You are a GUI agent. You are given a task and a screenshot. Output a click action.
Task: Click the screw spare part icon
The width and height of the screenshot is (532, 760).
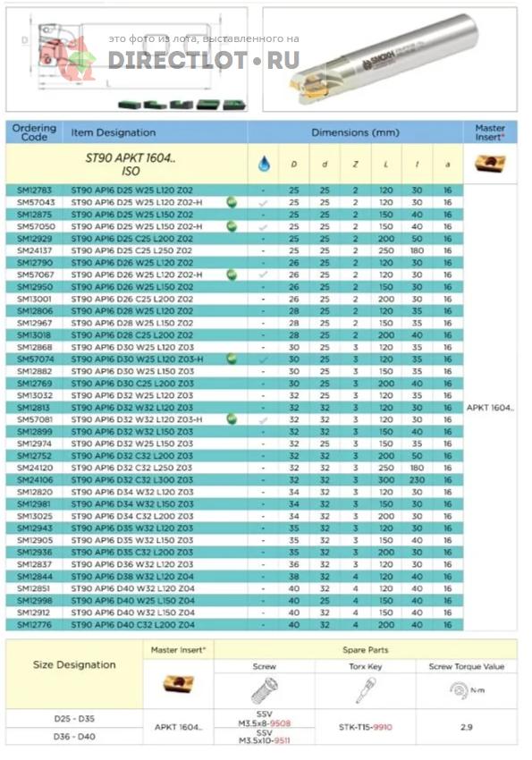(x=264, y=690)
